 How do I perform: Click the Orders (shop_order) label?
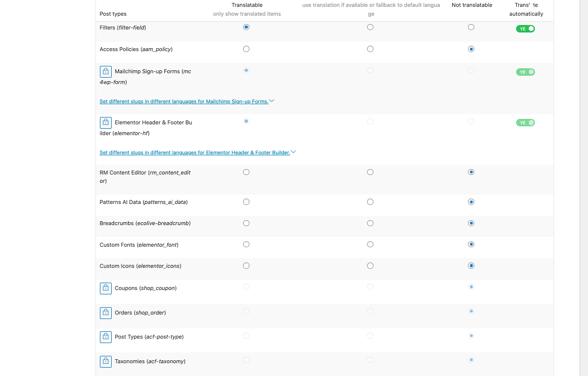[140, 313]
